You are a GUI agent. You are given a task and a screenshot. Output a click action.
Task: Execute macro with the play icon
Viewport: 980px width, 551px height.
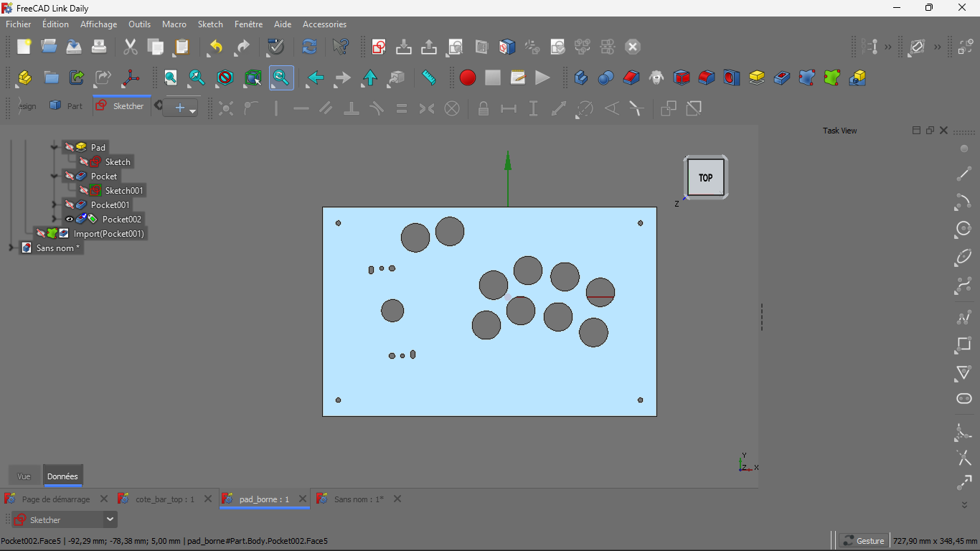(x=542, y=77)
